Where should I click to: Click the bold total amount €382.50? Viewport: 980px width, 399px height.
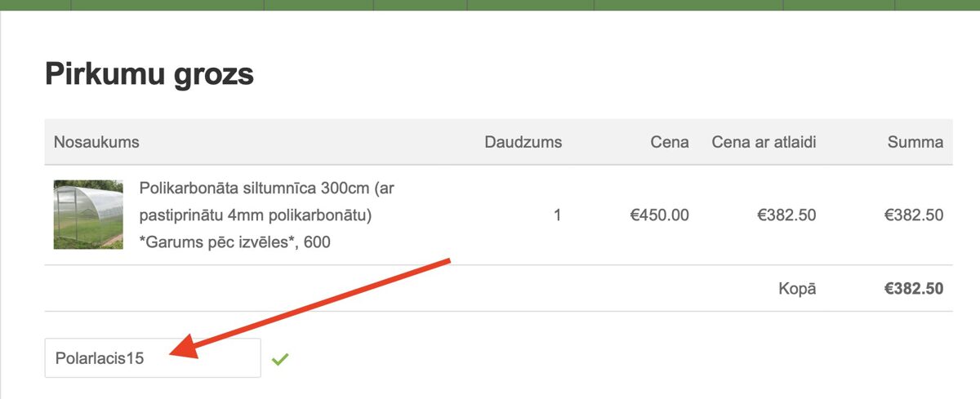tap(913, 288)
